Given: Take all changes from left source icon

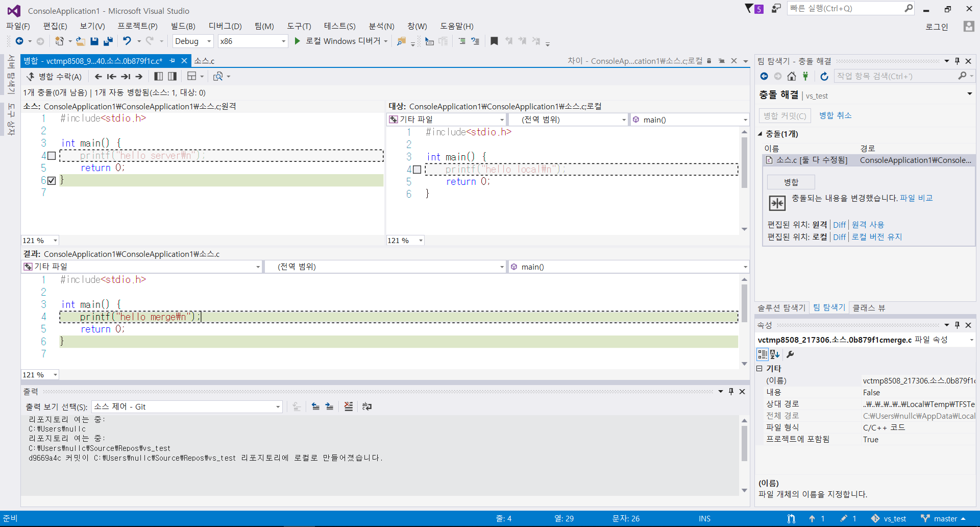Looking at the screenshot, I should (x=159, y=77).
